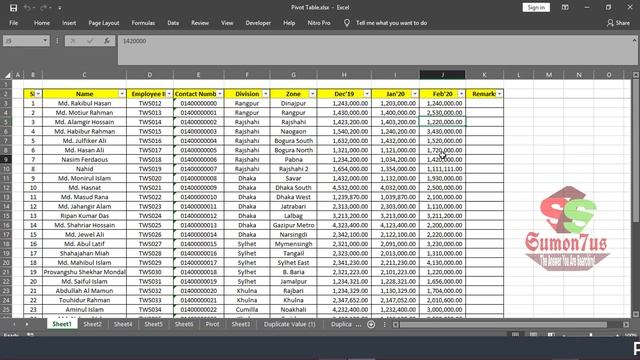
Task: Open the Formulas ribbon tab
Action: pos(143,23)
